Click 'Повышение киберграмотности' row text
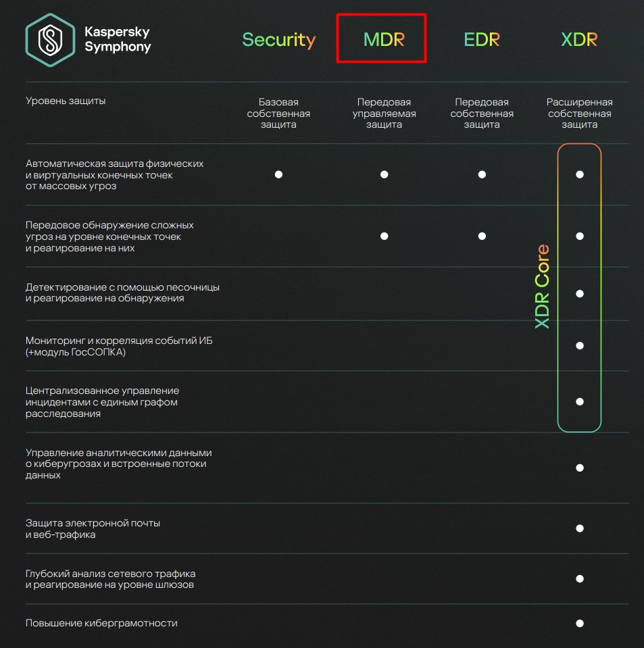Viewport: 644px width, 648px height. coord(101,623)
